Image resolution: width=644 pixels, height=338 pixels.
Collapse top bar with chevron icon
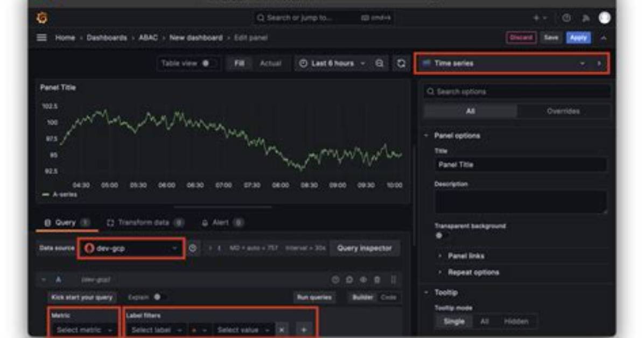coord(603,38)
